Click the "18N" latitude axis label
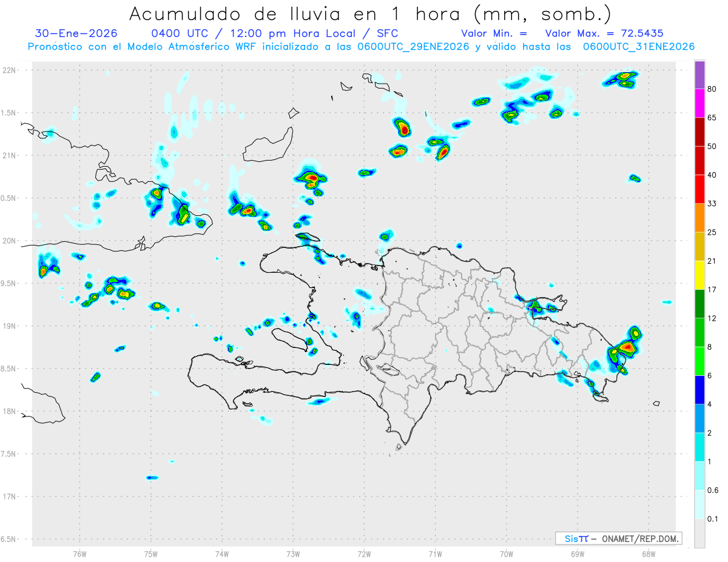The width and height of the screenshot is (728, 562). [x=9, y=411]
